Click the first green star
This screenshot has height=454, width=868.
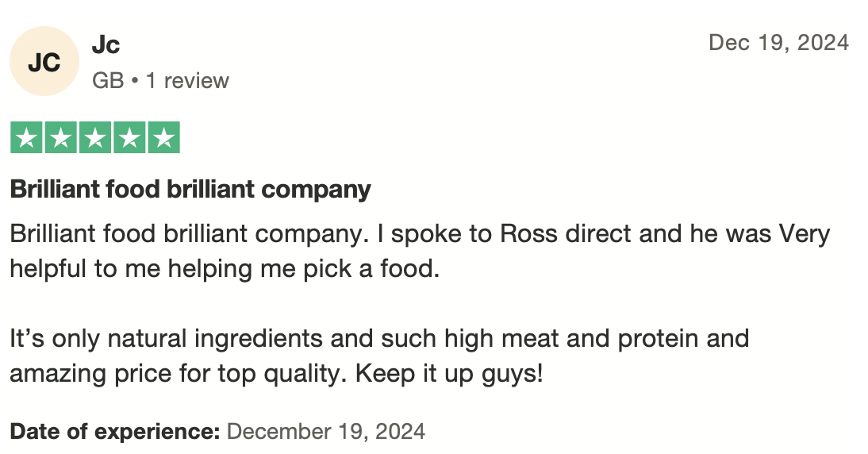[x=26, y=137]
